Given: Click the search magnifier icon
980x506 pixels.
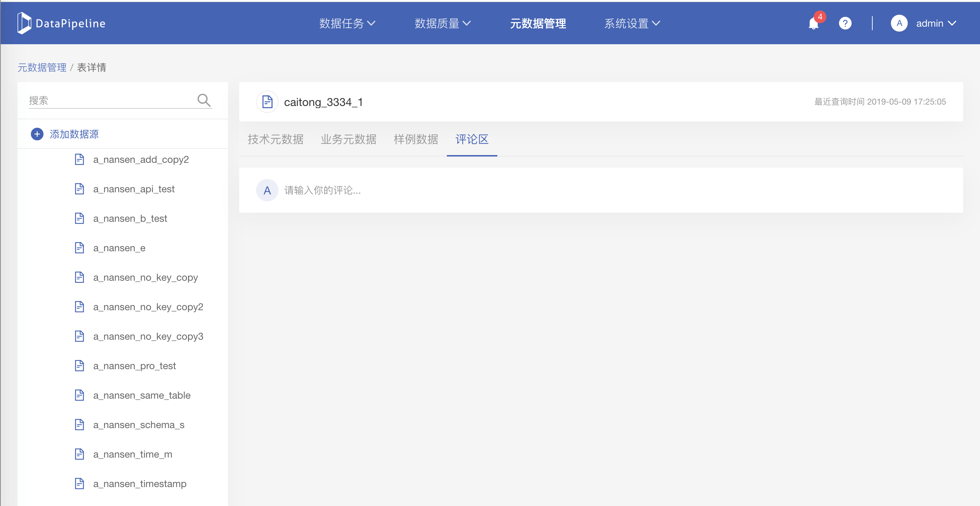Looking at the screenshot, I should click(203, 100).
